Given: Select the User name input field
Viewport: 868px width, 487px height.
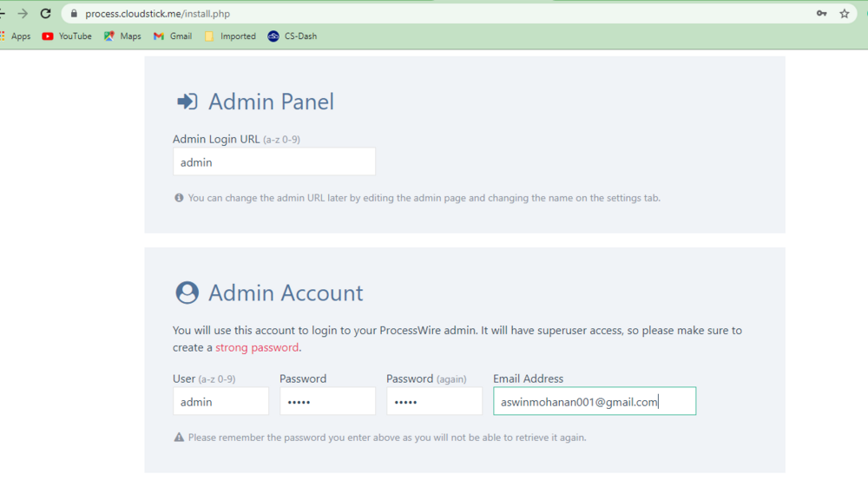Looking at the screenshot, I should pos(220,402).
